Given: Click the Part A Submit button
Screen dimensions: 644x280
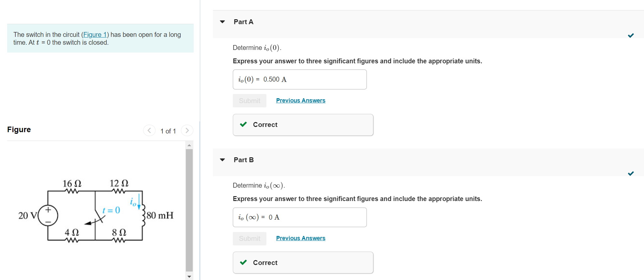Looking at the screenshot, I should (249, 101).
